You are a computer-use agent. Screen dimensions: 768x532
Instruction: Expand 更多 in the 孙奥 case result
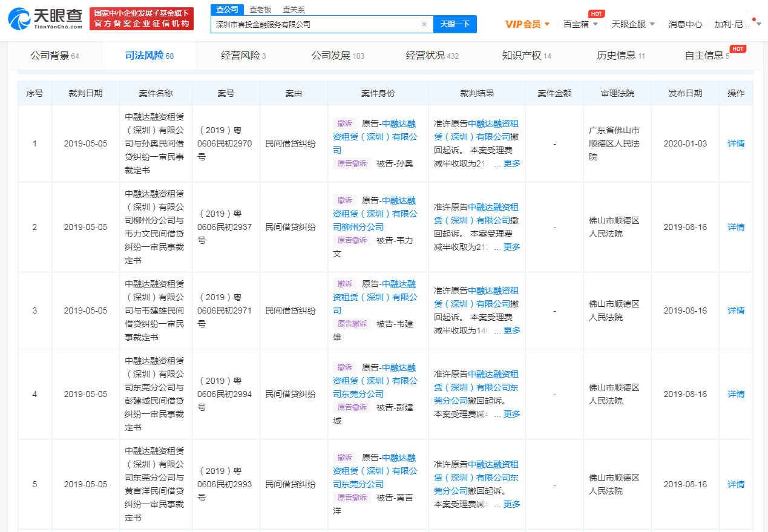[x=512, y=163]
